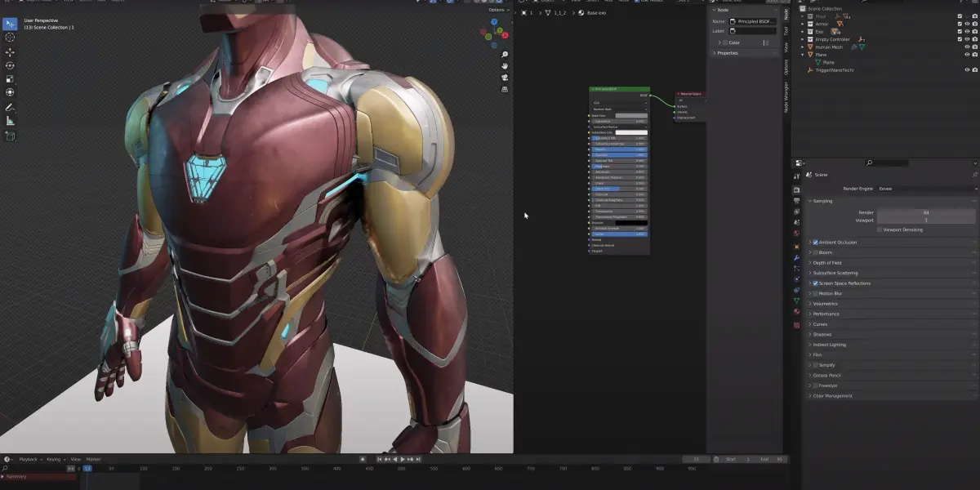Expand the Armor collection

pos(803,24)
